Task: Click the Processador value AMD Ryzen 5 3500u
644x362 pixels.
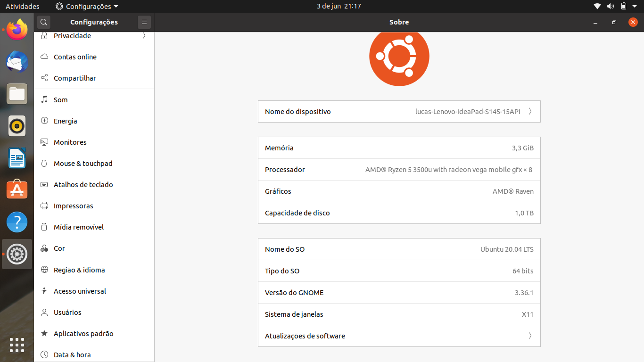Action: click(x=449, y=170)
